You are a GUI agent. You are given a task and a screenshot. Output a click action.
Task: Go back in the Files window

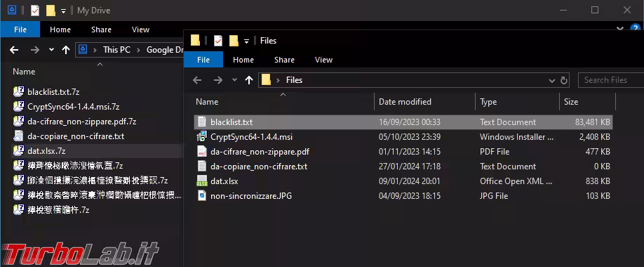pos(197,80)
